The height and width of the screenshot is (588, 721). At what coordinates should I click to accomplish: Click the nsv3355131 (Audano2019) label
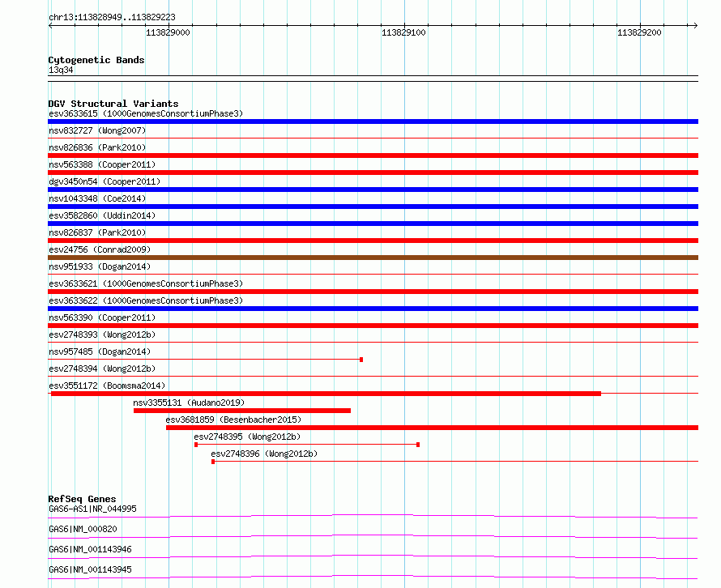pyautogui.click(x=189, y=403)
